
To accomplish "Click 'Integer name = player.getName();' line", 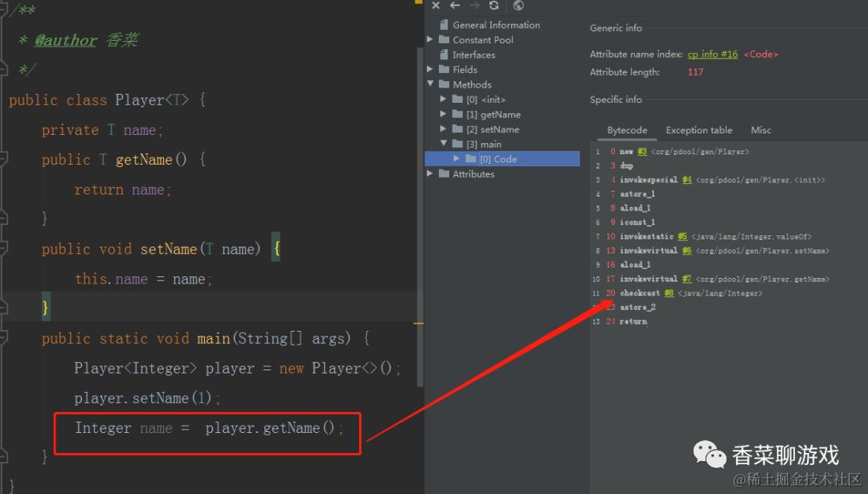I will (209, 428).
